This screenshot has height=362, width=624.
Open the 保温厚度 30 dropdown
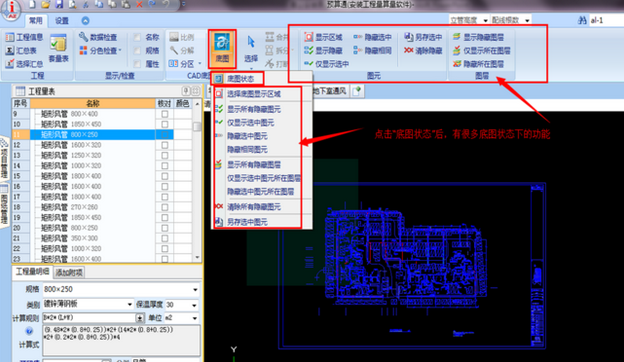point(194,305)
